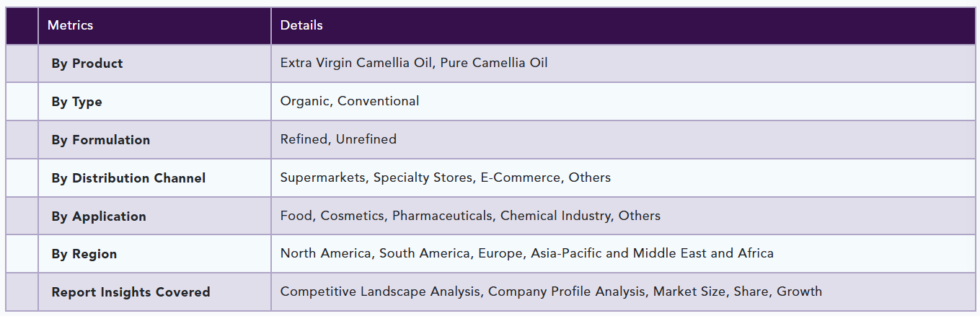Select the By Product row label
Image resolution: width=980 pixels, height=316 pixels.
(87, 63)
